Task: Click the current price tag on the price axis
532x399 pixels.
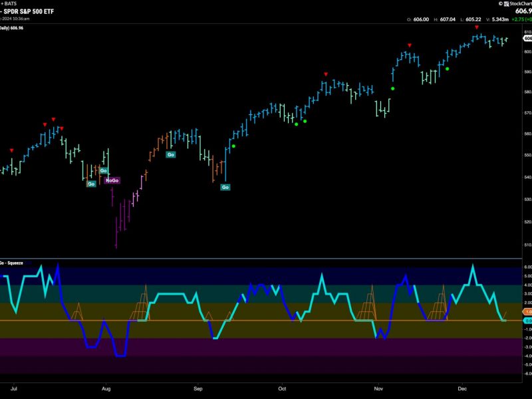Action: click(527, 39)
